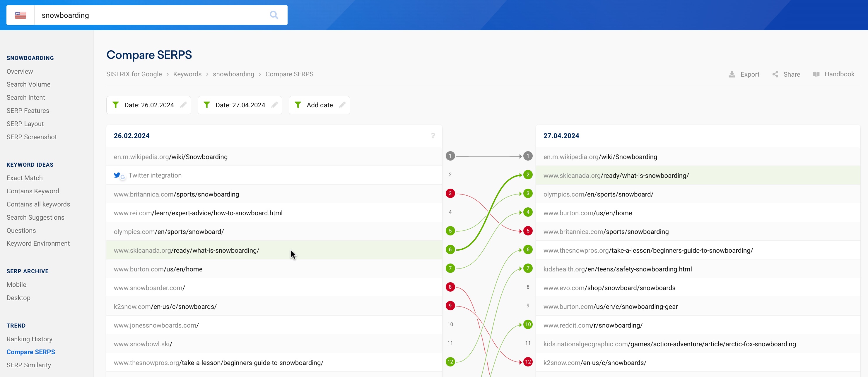Open reddit.com/r/snowboarding/ result
Image resolution: width=868 pixels, height=377 pixels.
tap(593, 325)
